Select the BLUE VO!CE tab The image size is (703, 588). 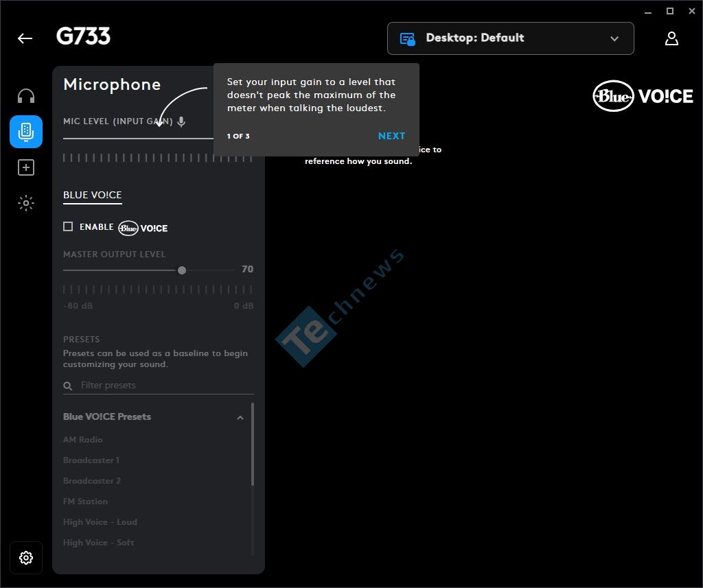pyautogui.click(x=93, y=196)
